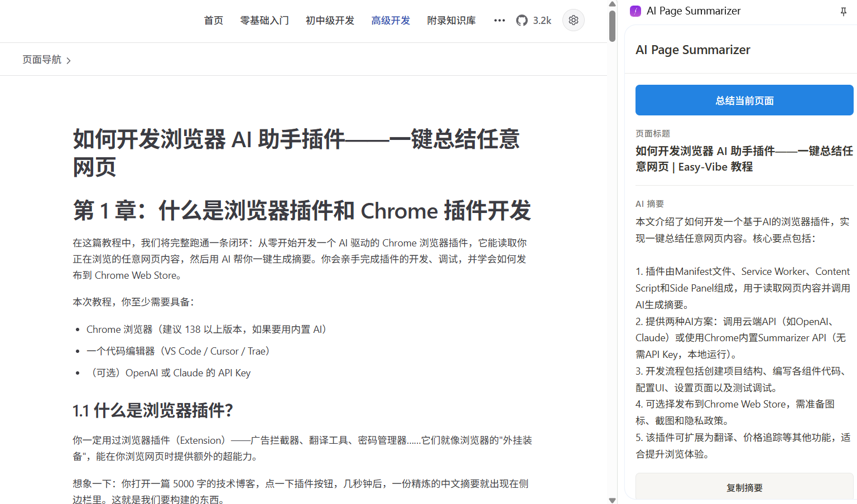Click the 总结当前页面 button
The height and width of the screenshot is (504, 857).
click(744, 100)
